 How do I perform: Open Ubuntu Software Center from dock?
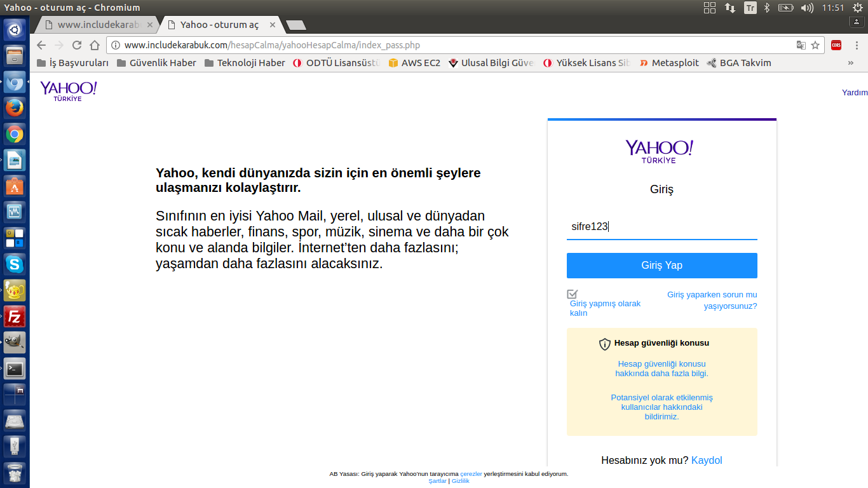click(15, 186)
